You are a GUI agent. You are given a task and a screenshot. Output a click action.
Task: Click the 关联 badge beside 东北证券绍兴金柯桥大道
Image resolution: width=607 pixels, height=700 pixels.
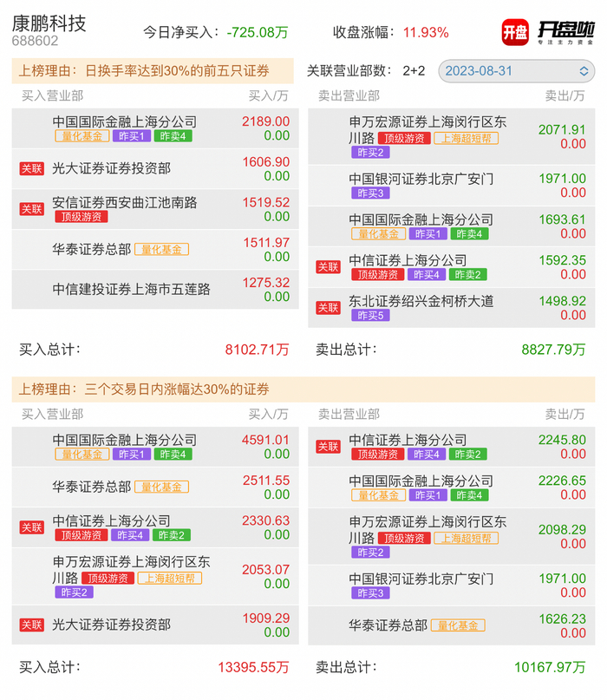tap(328, 308)
